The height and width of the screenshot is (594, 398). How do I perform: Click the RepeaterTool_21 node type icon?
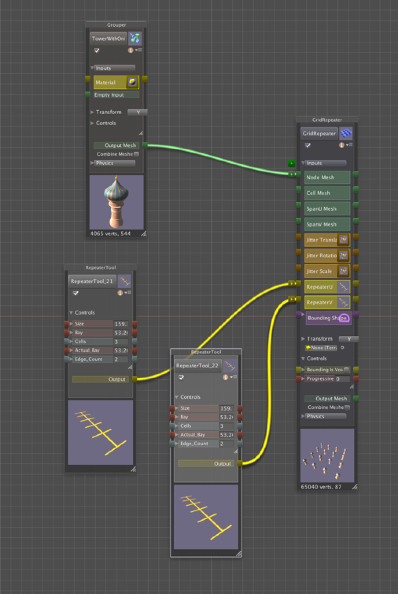click(x=124, y=281)
